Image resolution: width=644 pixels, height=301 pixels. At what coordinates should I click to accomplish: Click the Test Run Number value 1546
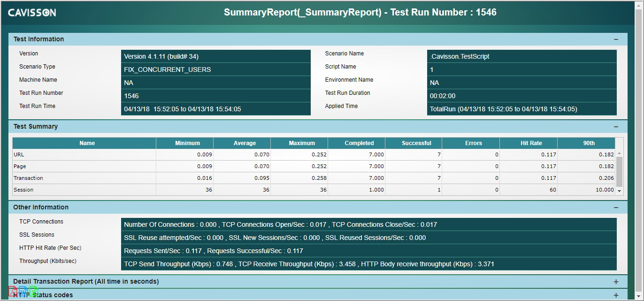pos(131,96)
